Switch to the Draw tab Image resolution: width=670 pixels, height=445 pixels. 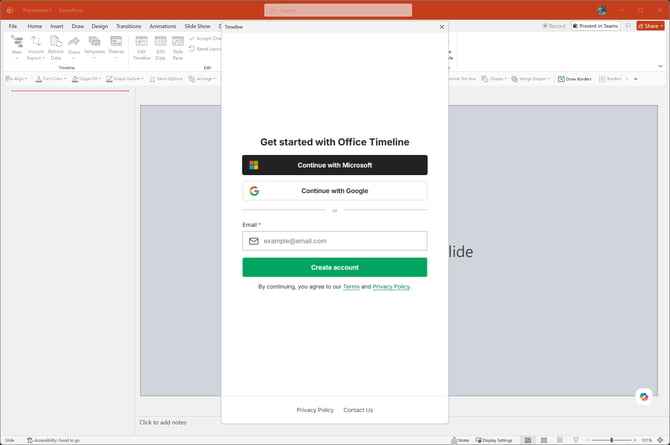78,26
